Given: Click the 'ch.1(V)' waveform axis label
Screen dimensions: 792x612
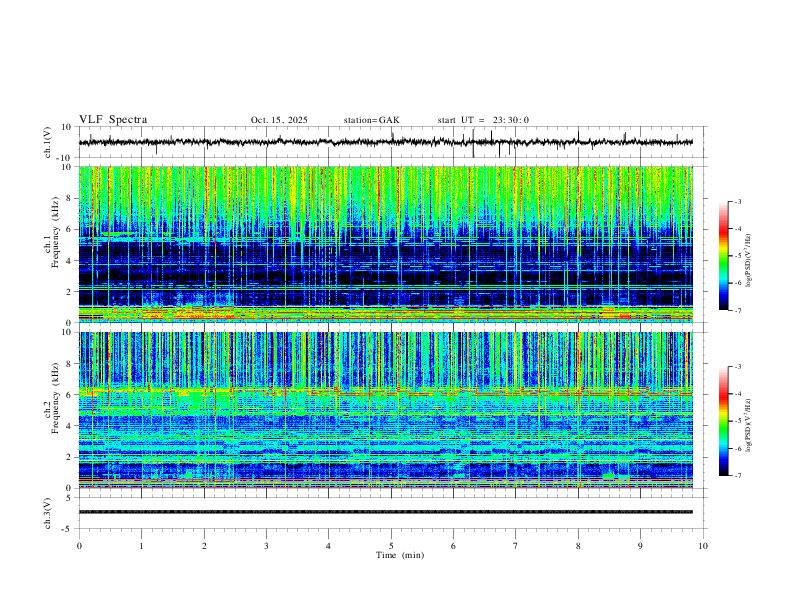Looking at the screenshot, I should [48, 142].
